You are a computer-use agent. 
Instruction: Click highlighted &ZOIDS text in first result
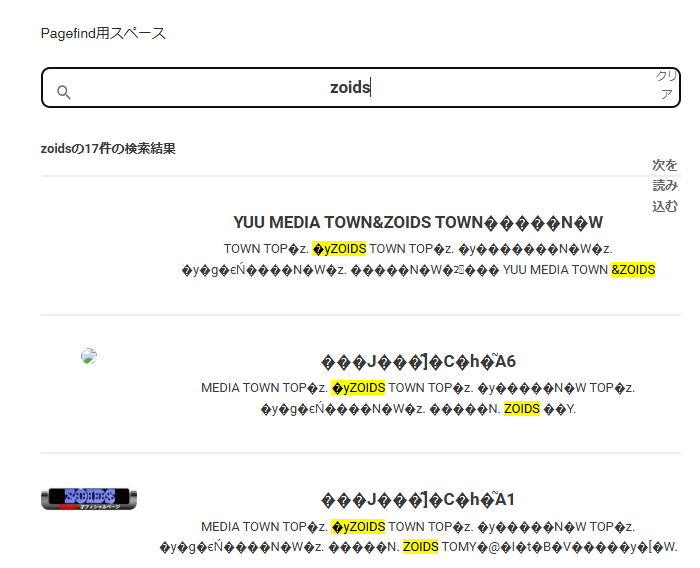(x=633, y=270)
